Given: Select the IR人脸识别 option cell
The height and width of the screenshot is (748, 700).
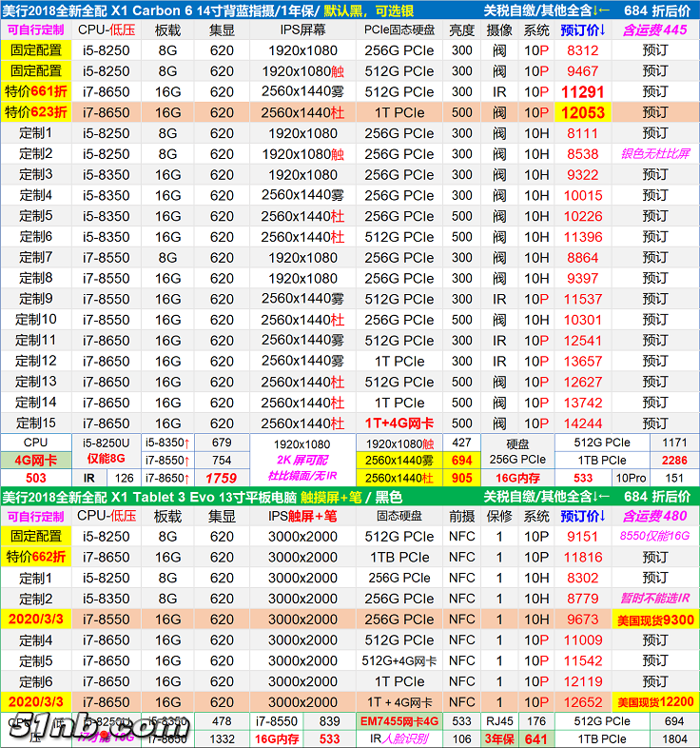Looking at the screenshot, I should tap(400, 738).
